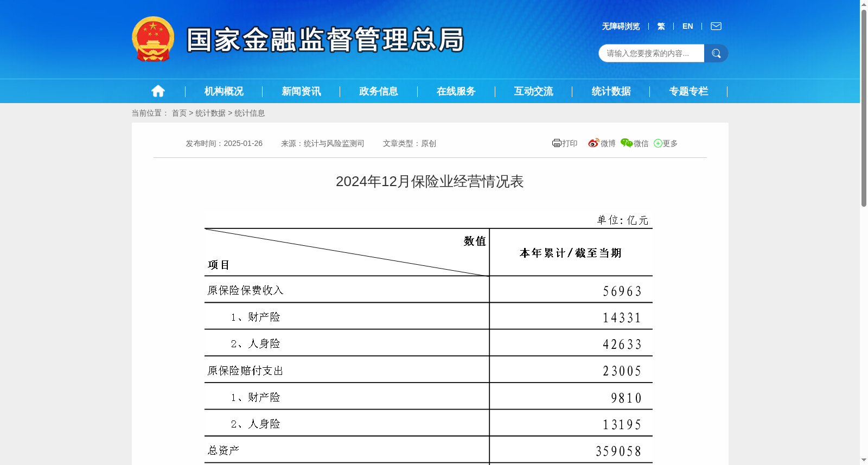Click the vertical scrollbar thumb
Image resolution: width=868 pixels, height=465 pixels.
[864, 107]
